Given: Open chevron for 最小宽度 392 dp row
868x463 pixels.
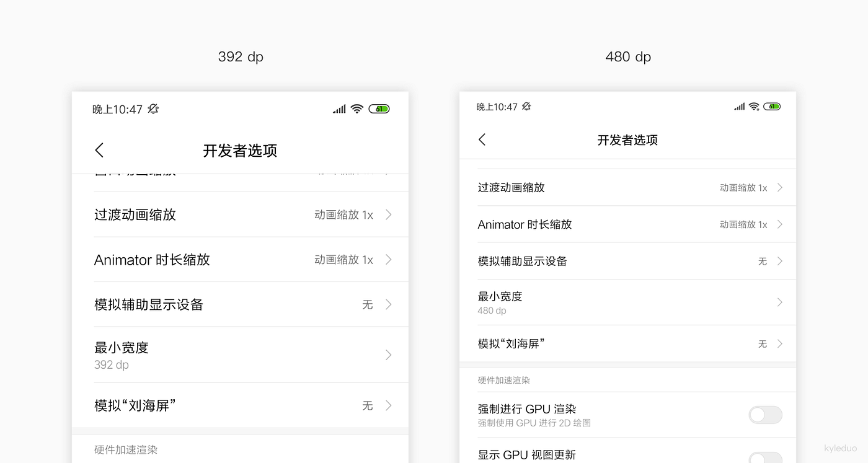Looking at the screenshot, I should 389,355.
